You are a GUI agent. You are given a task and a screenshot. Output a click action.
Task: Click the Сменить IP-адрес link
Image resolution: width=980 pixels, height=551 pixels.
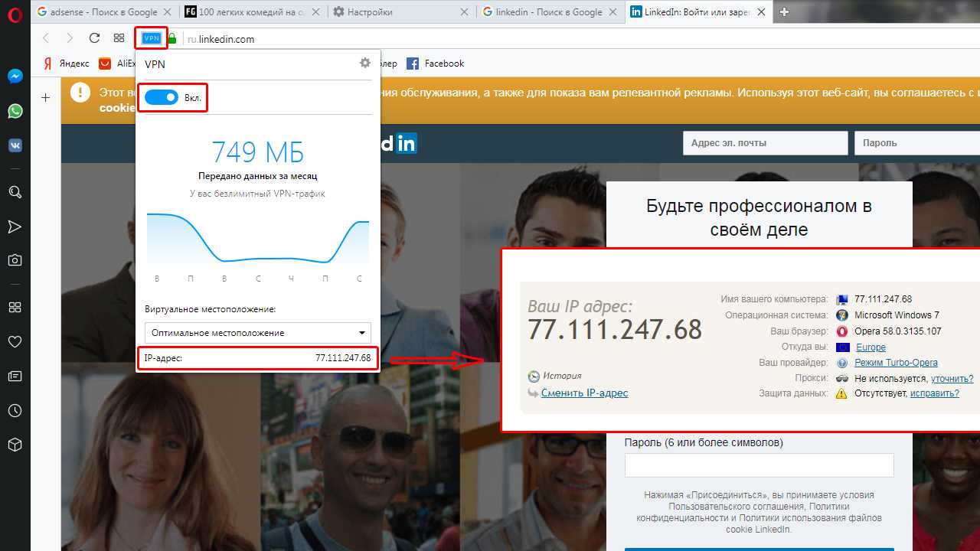pos(584,393)
